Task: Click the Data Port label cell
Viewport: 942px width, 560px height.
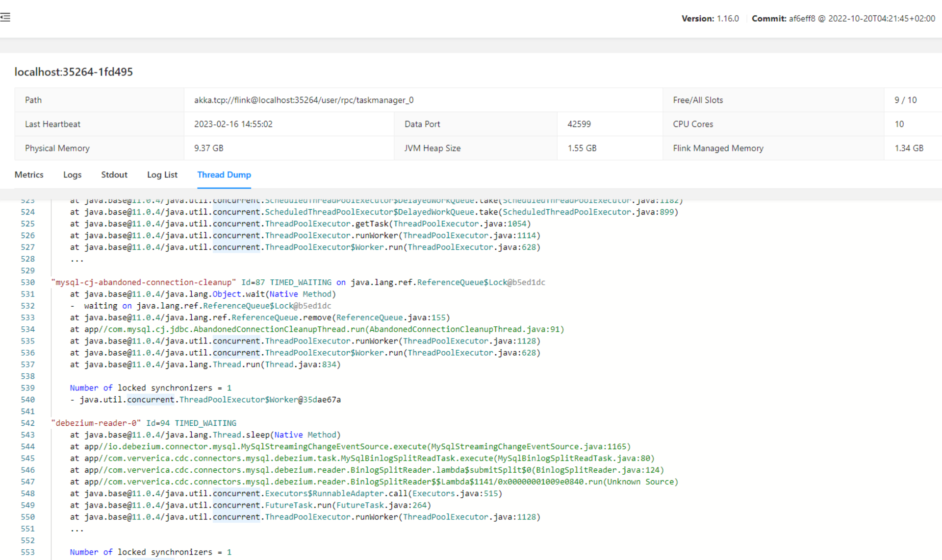Action: point(476,124)
